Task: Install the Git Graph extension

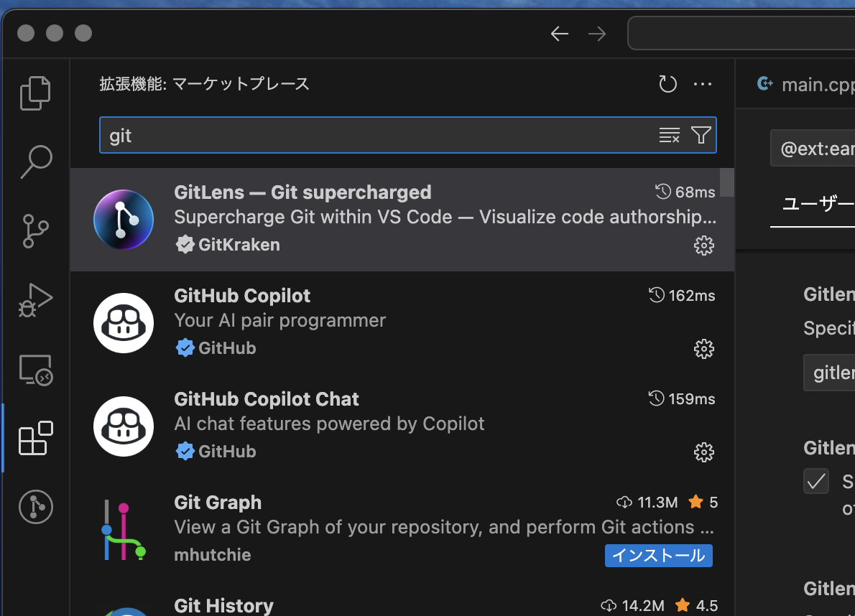Action: click(659, 556)
